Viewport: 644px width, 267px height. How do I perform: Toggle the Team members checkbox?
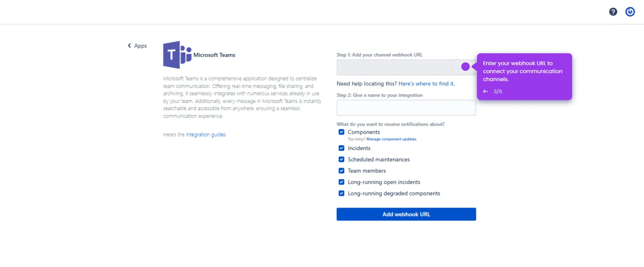[x=342, y=171]
